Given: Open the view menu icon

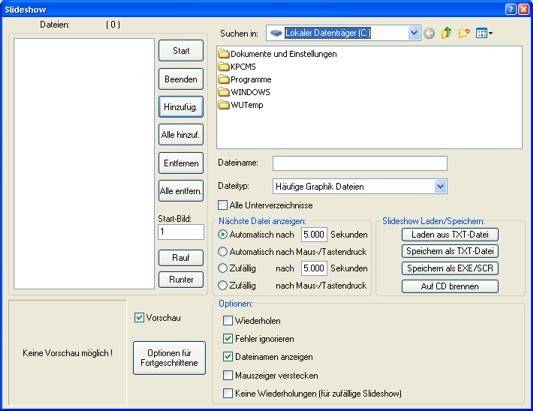Looking at the screenshot, I should (484, 33).
